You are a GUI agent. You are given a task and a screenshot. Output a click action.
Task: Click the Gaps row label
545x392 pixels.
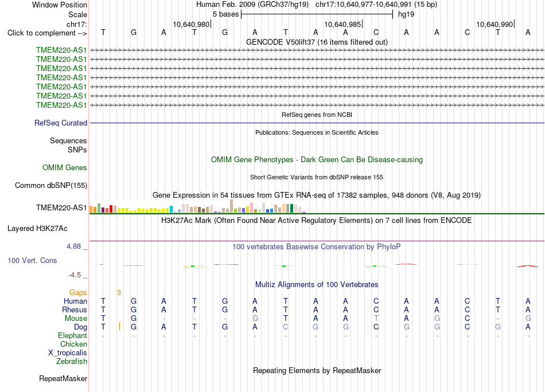tap(78, 293)
